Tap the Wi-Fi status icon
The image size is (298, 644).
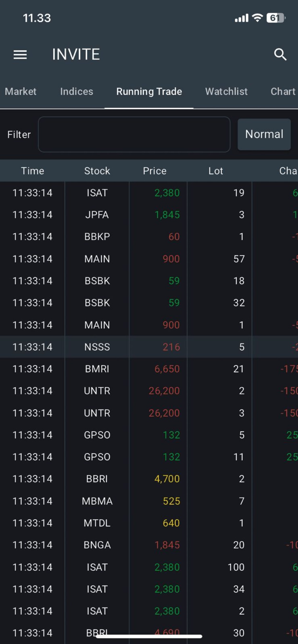(257, 18)
